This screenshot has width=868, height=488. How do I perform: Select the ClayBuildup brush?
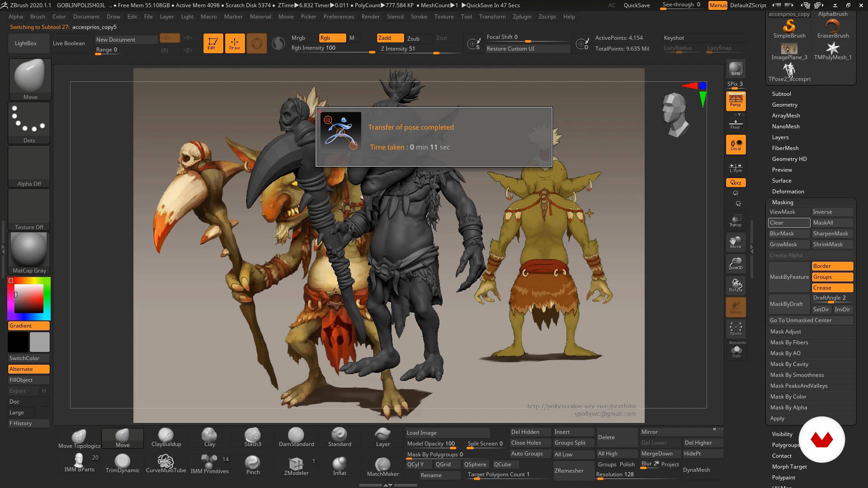(166, 437)
